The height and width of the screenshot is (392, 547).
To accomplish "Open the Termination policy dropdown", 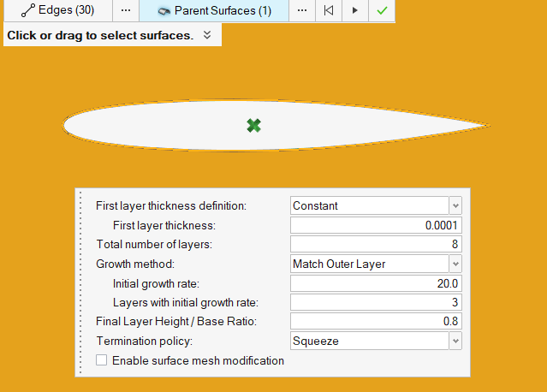I will [455, 341].
